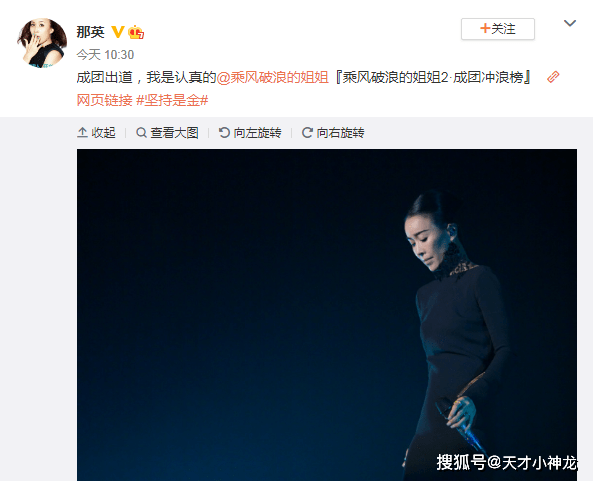Click the crown membership badge icon

click(x=136, y=32)
